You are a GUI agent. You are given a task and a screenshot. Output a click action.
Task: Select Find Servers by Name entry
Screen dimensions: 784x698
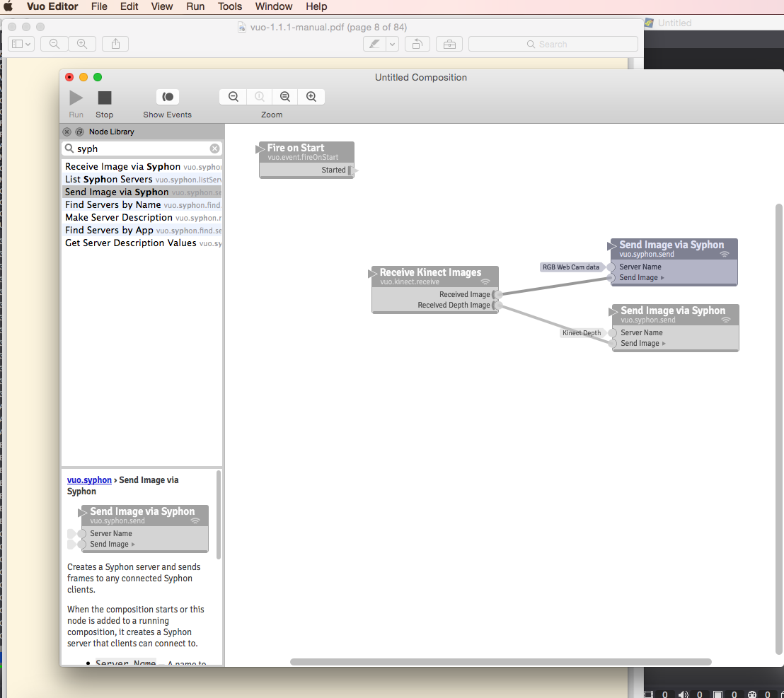click(142, 204)
